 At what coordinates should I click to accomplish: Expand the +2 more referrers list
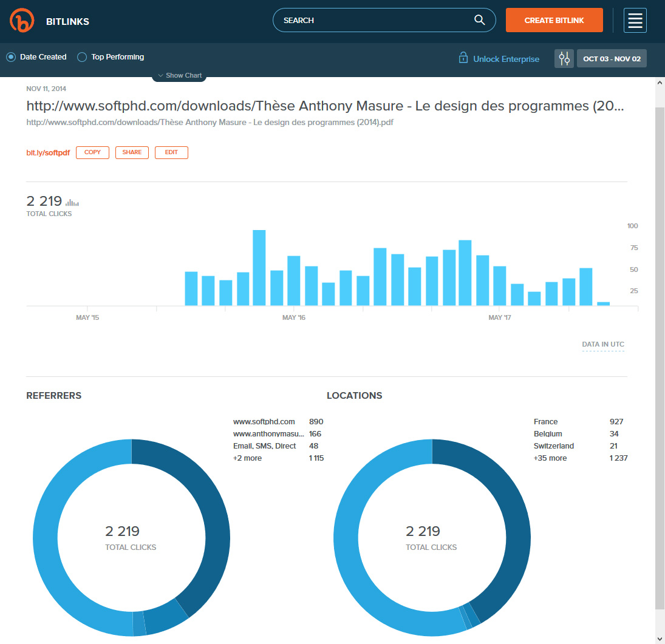point(247,458)
